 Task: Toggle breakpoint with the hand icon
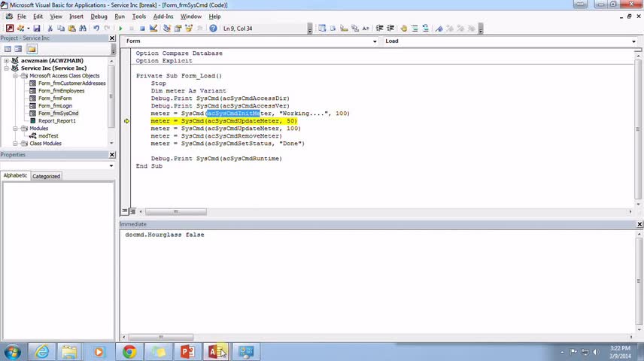[404, 29]
